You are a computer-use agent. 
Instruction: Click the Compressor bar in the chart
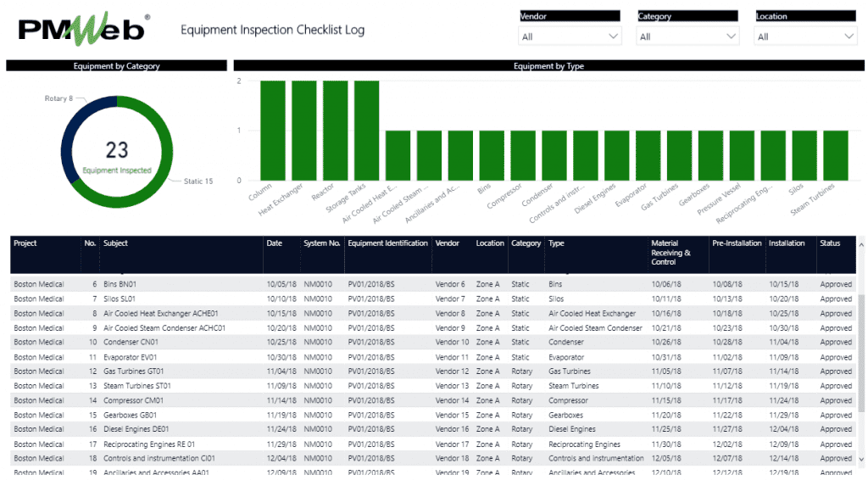(523, 155)
